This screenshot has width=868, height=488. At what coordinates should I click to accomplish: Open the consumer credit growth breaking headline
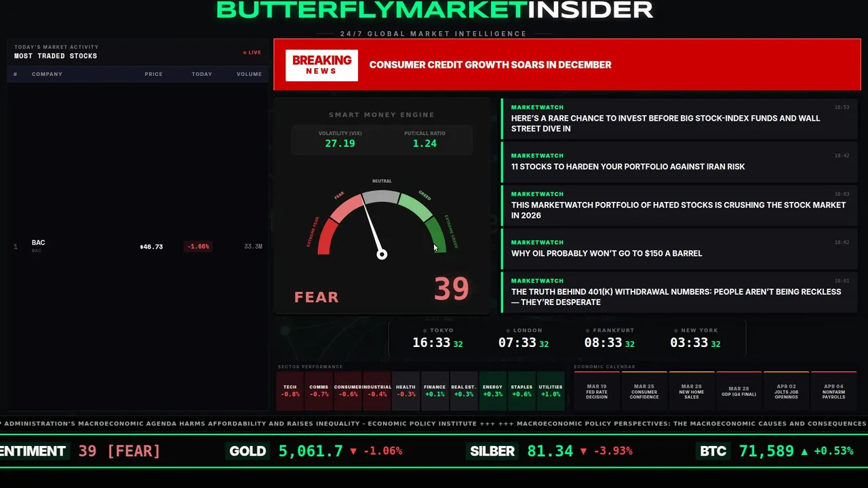(x=490, y=65)
